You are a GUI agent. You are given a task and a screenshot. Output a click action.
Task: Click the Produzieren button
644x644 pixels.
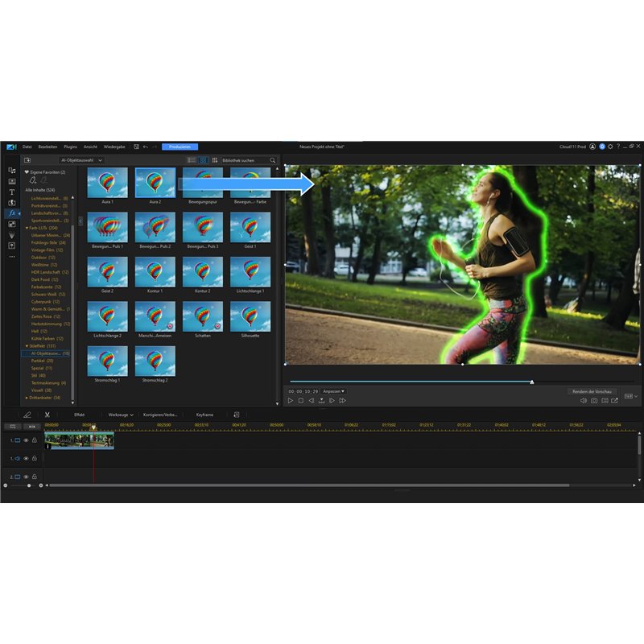(180, 147)
